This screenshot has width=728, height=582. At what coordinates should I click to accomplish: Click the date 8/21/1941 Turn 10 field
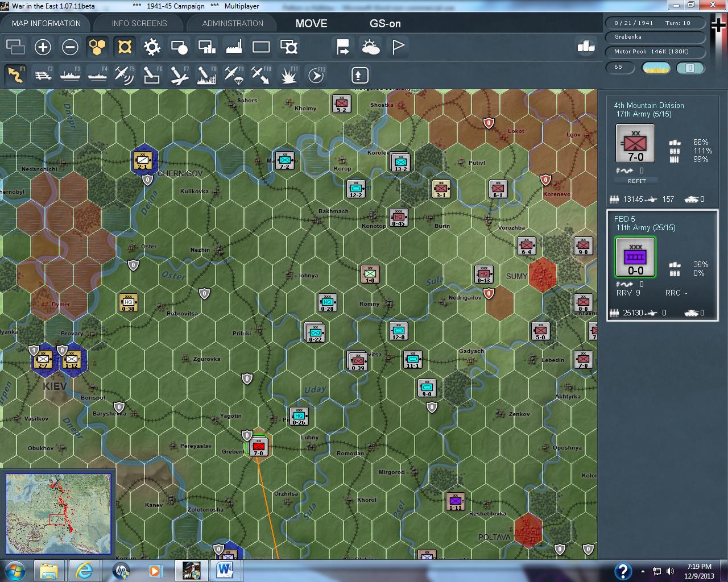pos(655,23)
